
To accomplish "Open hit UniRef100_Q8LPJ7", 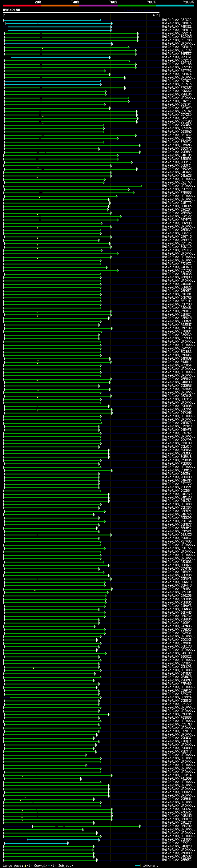I will [x=177, y=162].
